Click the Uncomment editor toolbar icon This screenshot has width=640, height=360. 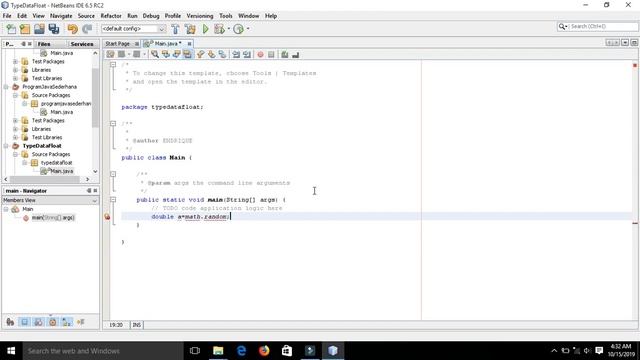[296, 54]
